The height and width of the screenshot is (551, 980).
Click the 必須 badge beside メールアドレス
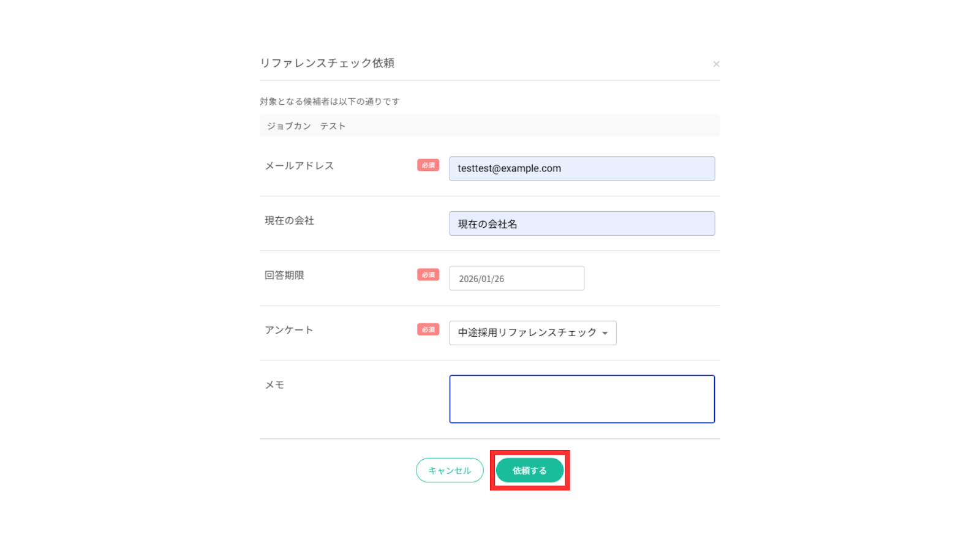(x=428, y=165)
